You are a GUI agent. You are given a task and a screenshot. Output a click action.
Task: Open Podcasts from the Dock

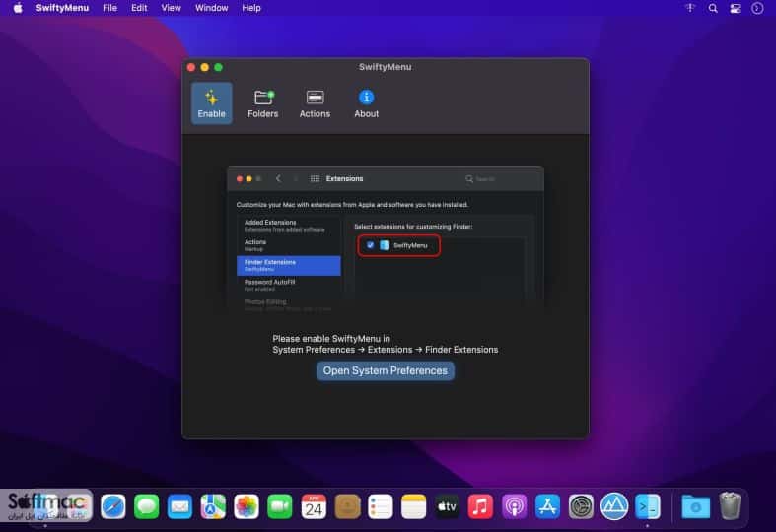pyautogui.click(x=514, y=506)
